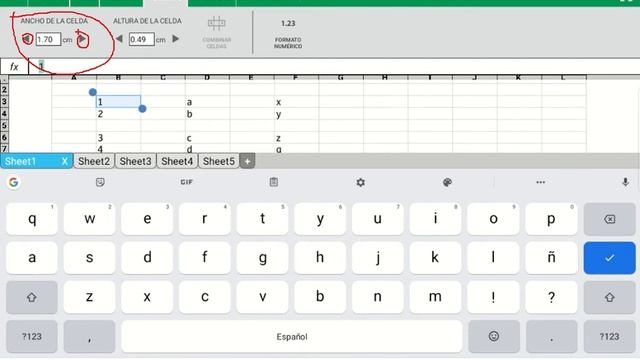Image resolution: width=640 pixels, height=360 pixels.
Task: Switch to Sheet2 tab
Action: [x=94, y=161]
